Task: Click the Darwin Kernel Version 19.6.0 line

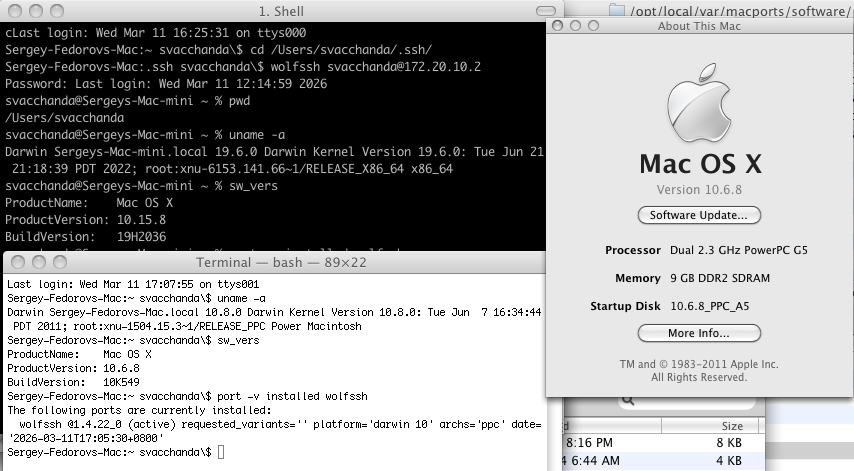Action: click(274, 151)
